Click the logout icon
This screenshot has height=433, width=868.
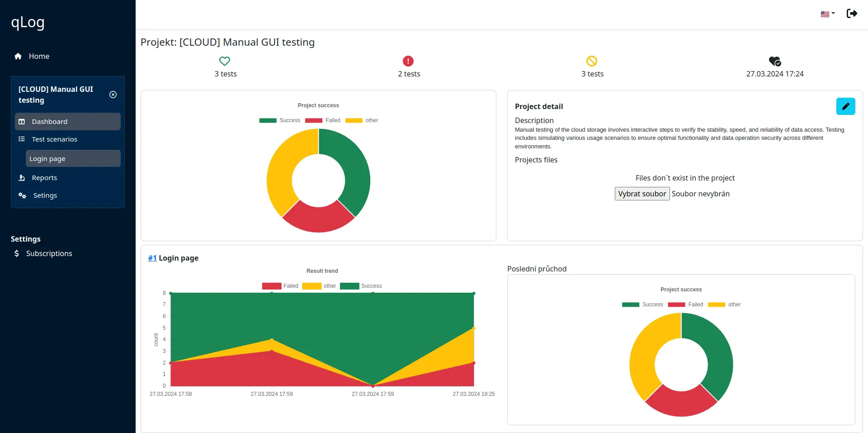pyautogui.click(x=852, y=14)
